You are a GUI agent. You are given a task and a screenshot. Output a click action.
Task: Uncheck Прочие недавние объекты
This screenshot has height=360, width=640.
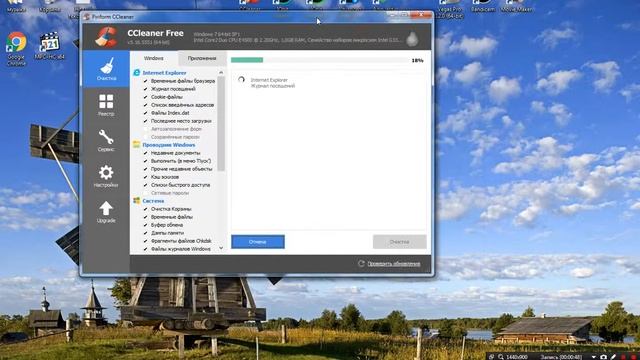coord(146,169)
